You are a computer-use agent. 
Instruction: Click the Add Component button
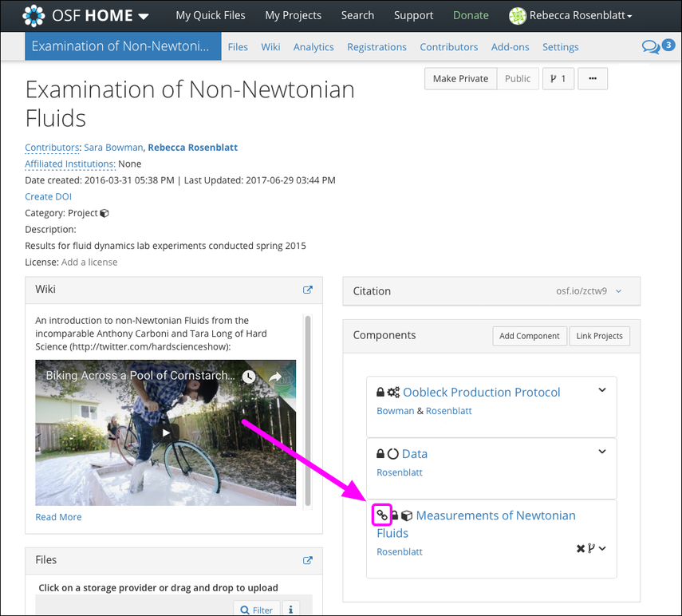(530, 336)
